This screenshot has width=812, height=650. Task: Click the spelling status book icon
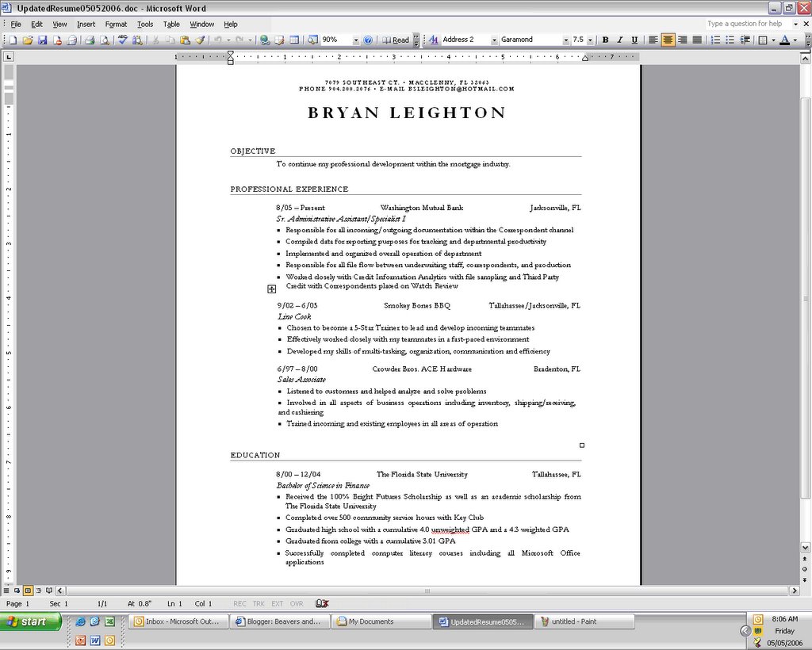pyautogui.click(x=322, y=603)
